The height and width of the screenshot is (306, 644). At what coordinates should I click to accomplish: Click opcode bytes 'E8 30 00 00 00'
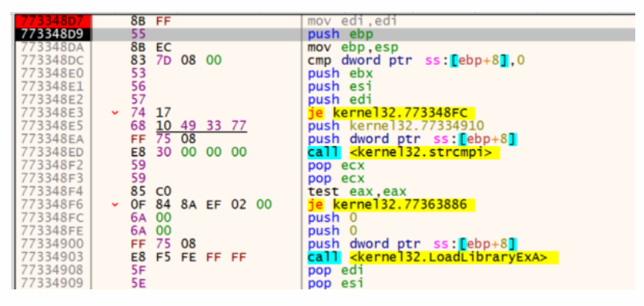[189, 152]
